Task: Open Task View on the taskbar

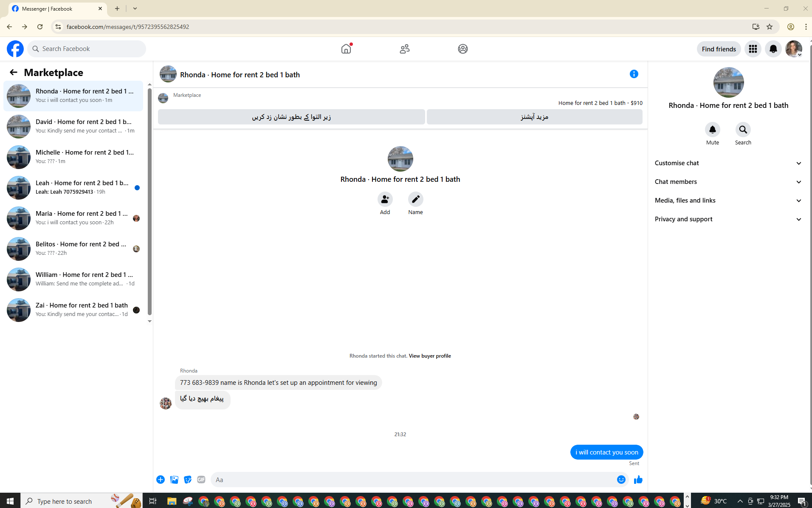Action: pyautogui.click(x=152, y=501)
